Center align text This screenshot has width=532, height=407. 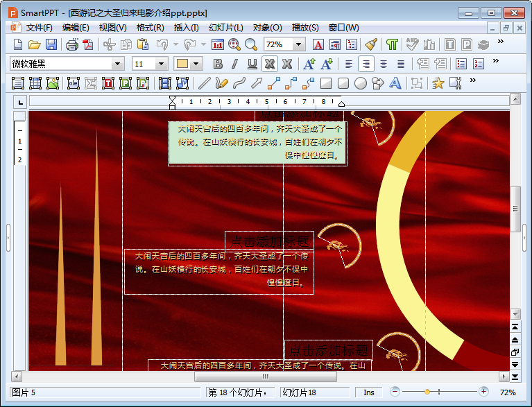coord(384,64)
